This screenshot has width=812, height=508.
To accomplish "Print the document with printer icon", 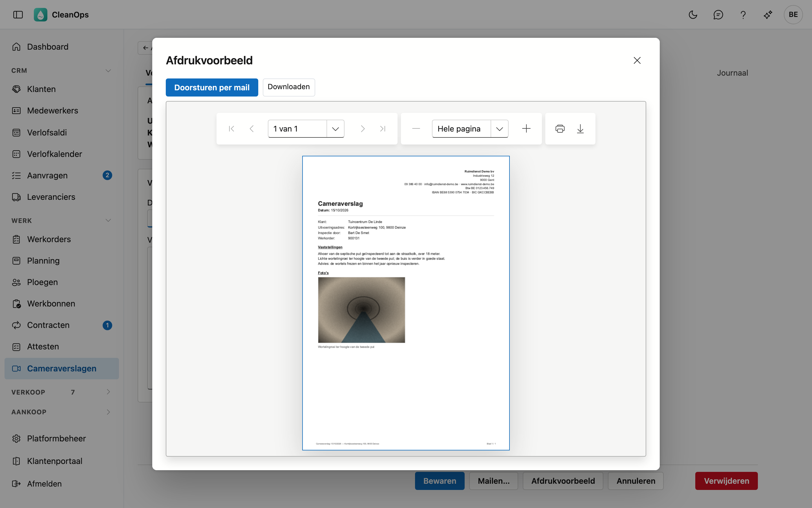I will 560,129.
